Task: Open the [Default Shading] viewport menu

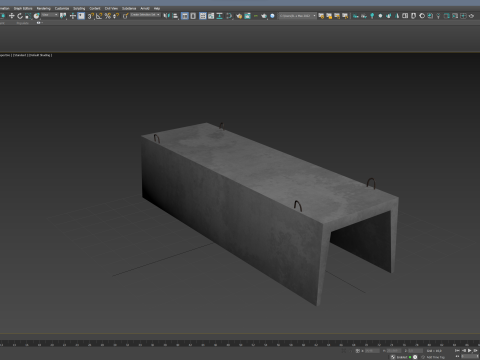Action: (40, 55)
